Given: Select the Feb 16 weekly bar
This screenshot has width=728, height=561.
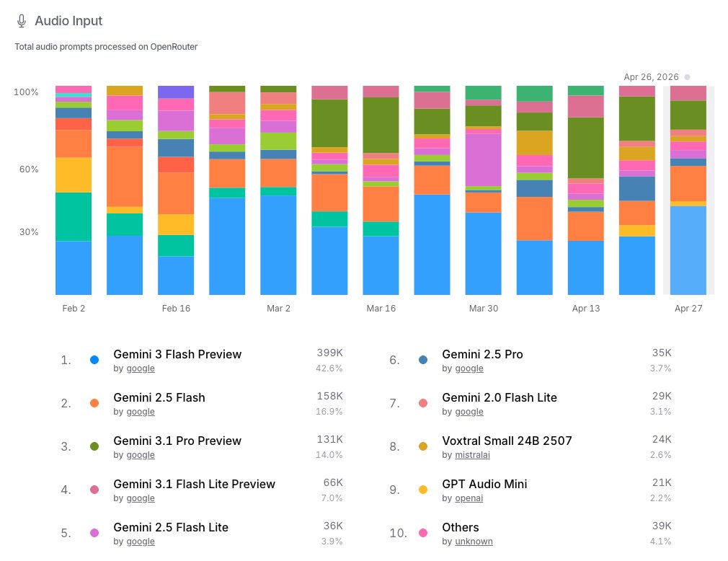Looking at the screenshot, I should pos(176,190).
